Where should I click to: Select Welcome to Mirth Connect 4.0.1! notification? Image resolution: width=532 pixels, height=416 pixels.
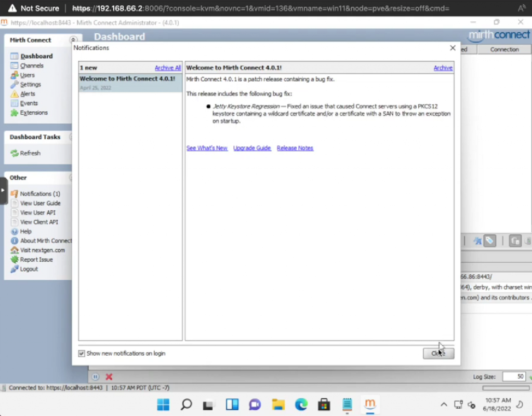coord(130,83)
